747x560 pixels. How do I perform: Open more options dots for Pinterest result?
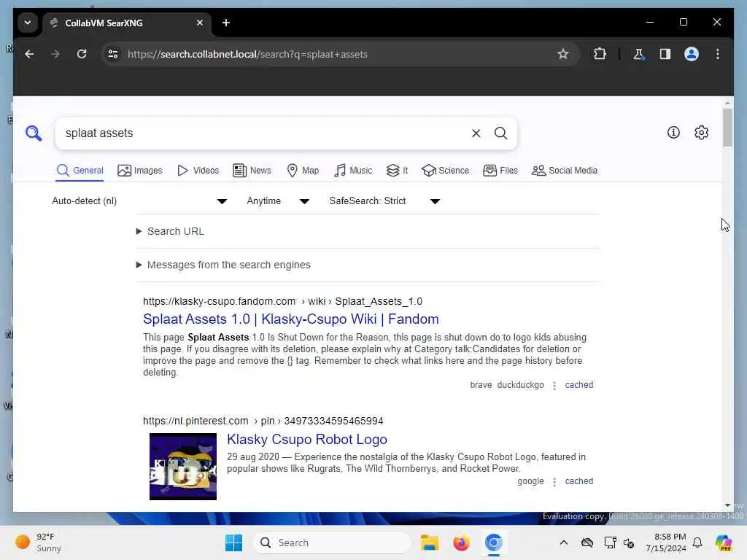click(x=554, y=481)
